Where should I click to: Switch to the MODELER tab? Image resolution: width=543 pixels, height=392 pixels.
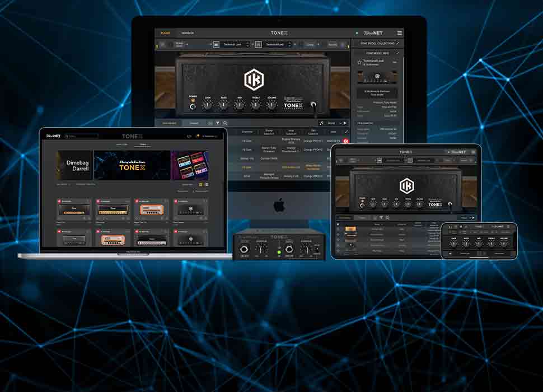(188, 32)
